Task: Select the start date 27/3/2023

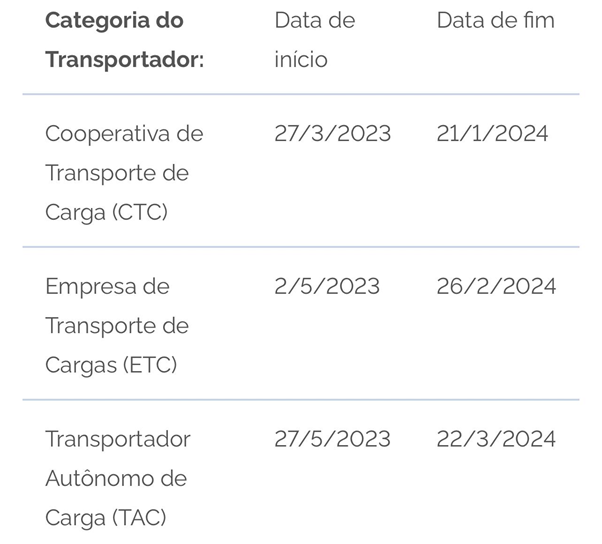Action: pos(332,134)
